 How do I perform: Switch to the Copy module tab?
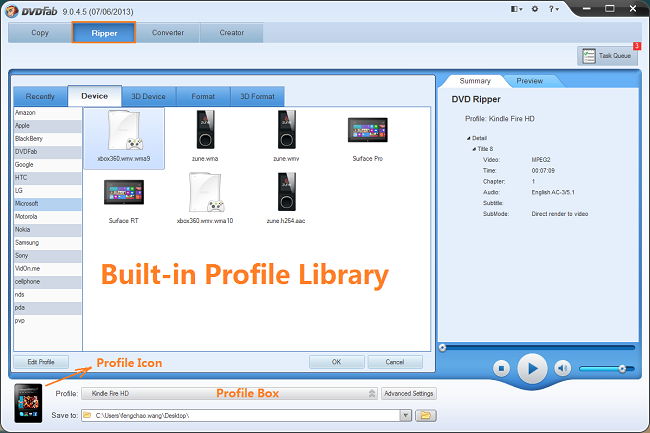pos(40,33)
